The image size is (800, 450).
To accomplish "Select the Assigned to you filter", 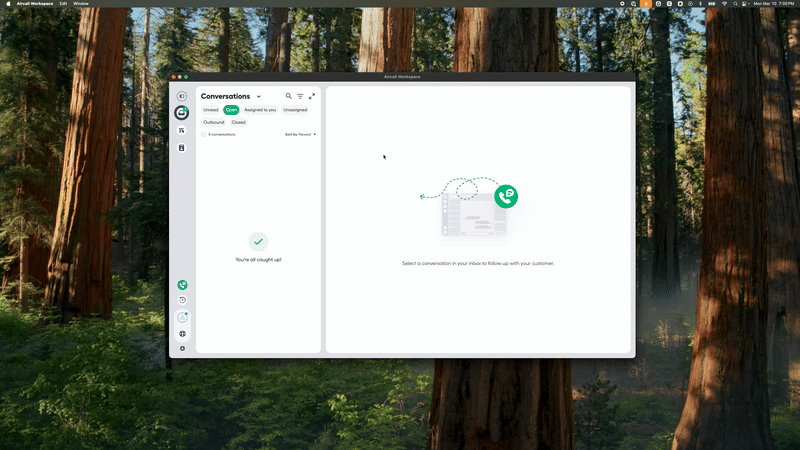I will click(260, 110).
